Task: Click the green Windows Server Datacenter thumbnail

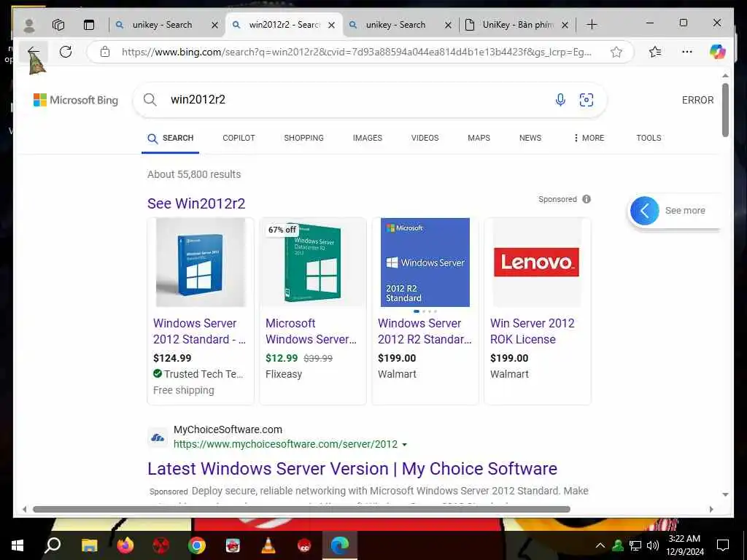Action: 313,262
